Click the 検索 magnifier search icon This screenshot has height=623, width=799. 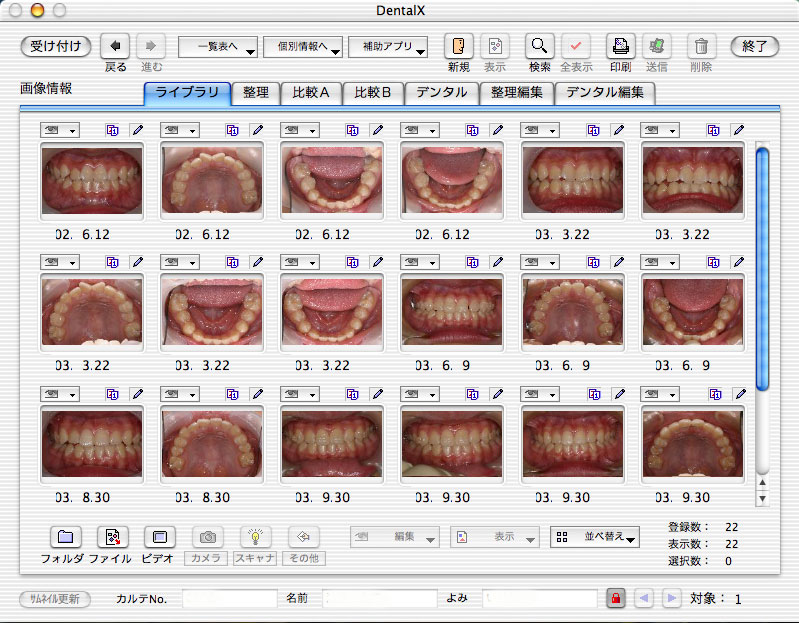(x=540, y=46)
